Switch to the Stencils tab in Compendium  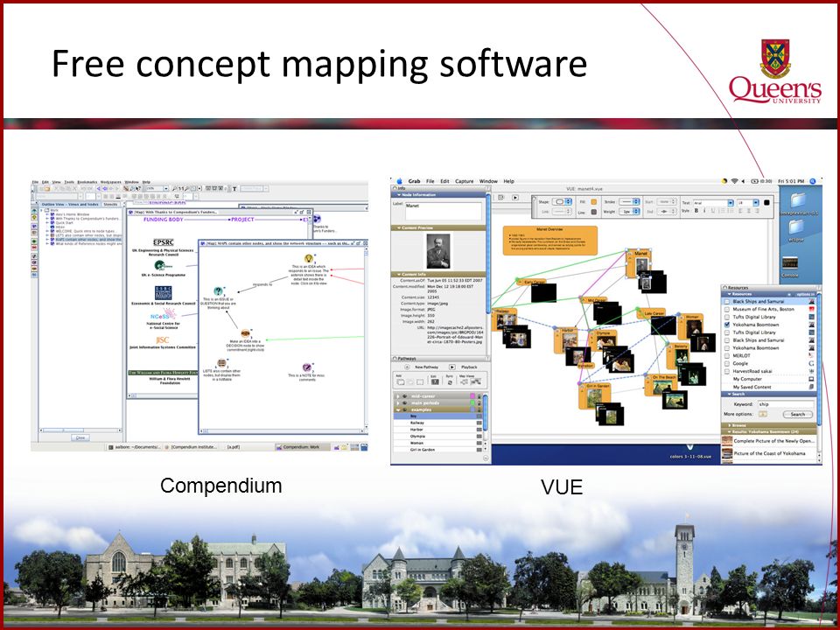point(111,204)
